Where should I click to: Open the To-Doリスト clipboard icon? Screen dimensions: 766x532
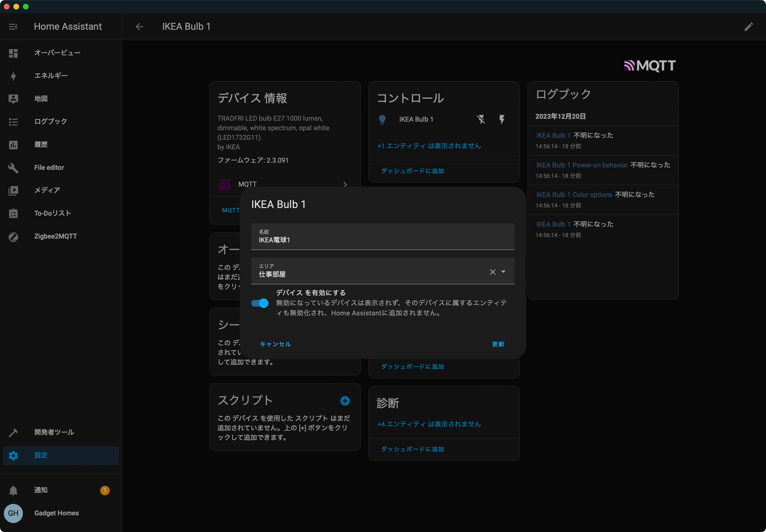coord(13,213)
